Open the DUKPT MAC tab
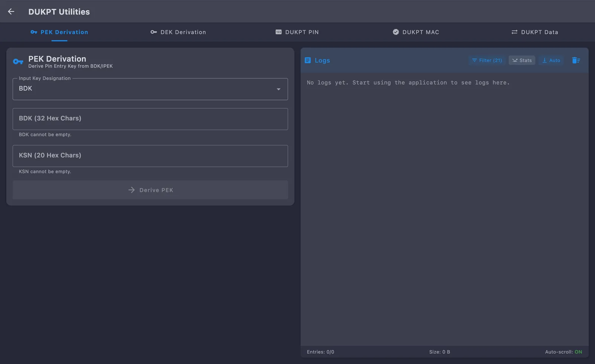This screenshot has height=364, width=595. tap(416, 32)
